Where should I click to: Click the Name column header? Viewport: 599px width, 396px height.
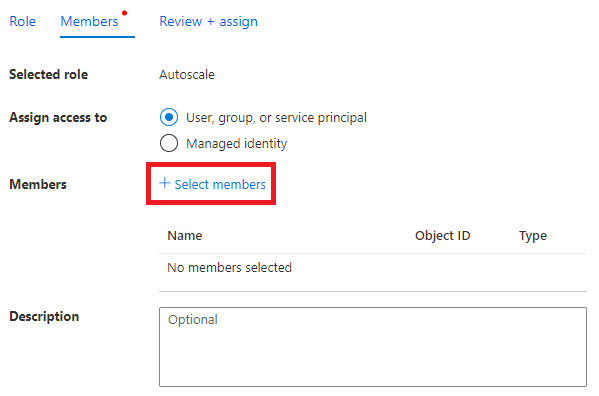click(x=185, y=236)
